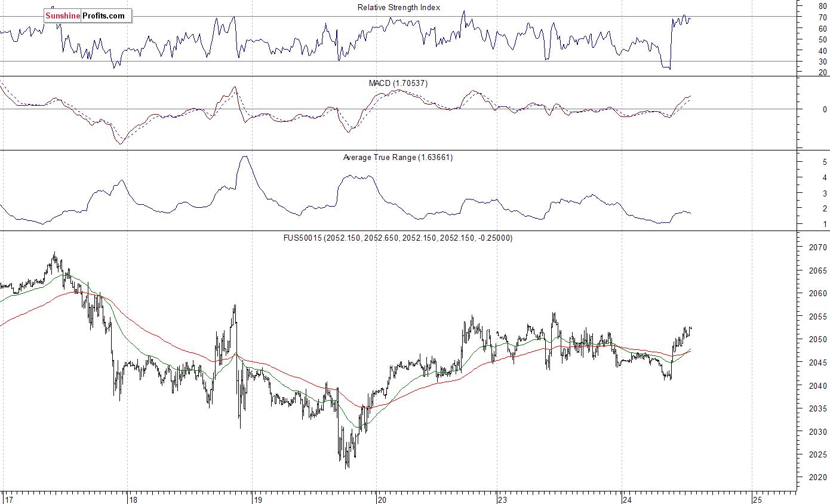Click the 2035 price axis label
This screenshot has height=504, width=830.
[x=817, y=409]
